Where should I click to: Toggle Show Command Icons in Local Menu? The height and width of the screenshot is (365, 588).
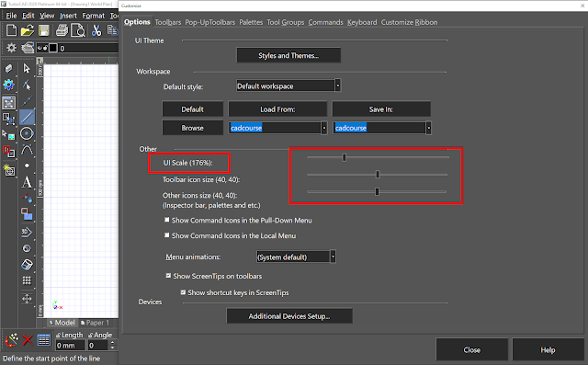167,235
